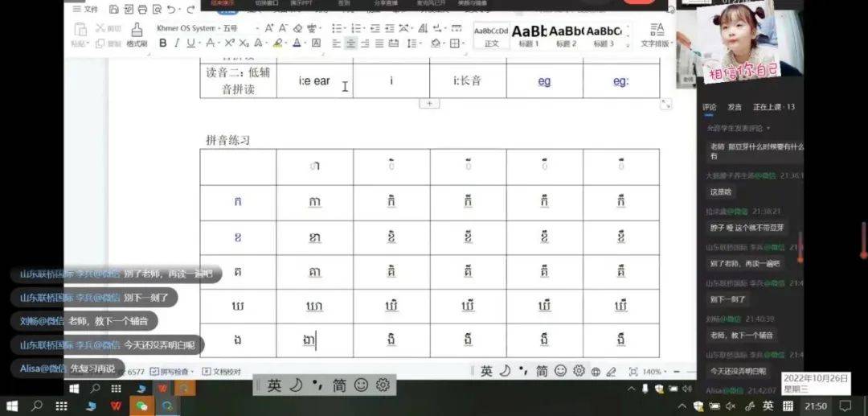Apply 标题 1 heading style
The image size is (868, 416).
pyautogui.click(x=529, y=36)
